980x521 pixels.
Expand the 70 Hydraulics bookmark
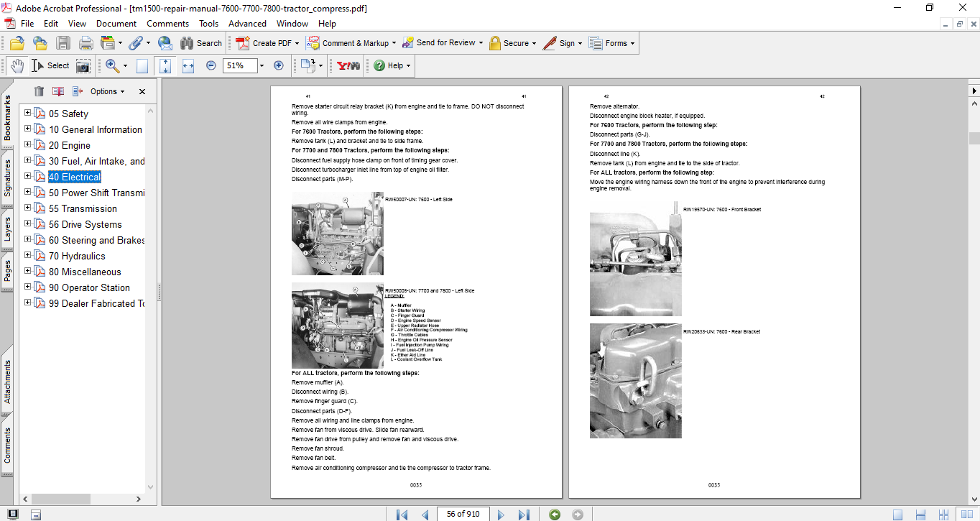coord(27,256)
